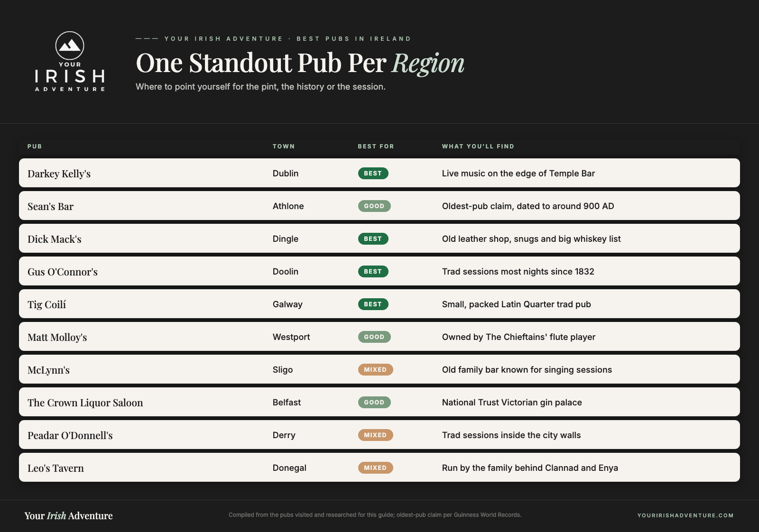Click the Belfast town cell
The height and width of the screenshot is (532, 759).
(287, 403)
